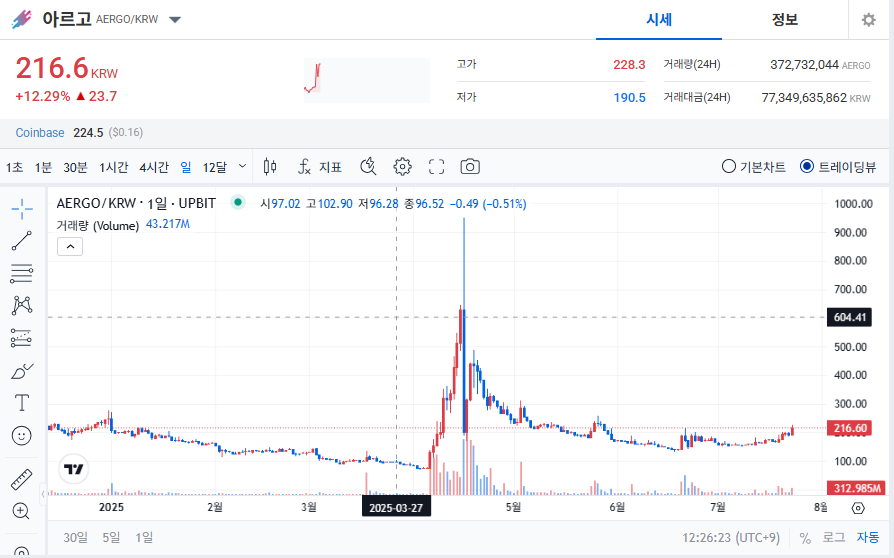Click the Coinbase price link
Screen dimensions: 894x558
point(40,133)
